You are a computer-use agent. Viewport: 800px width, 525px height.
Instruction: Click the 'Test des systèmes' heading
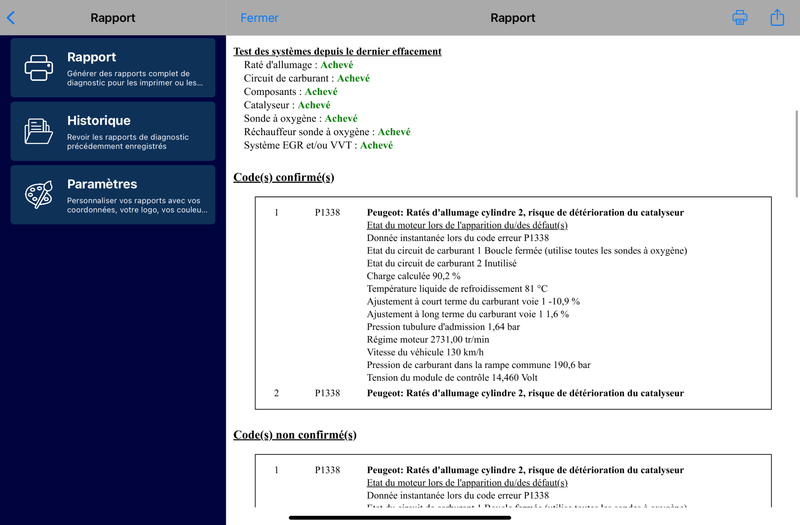[x=337, y=51]
